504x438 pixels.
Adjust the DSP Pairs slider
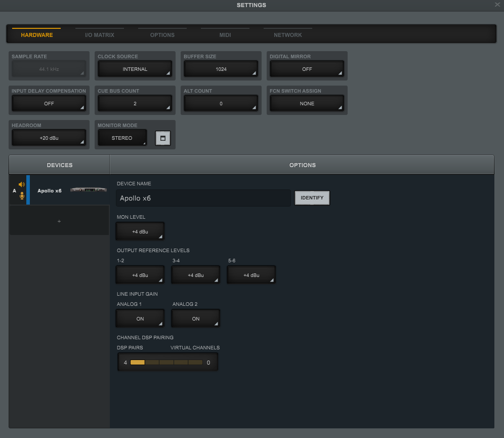click(166, 363)
